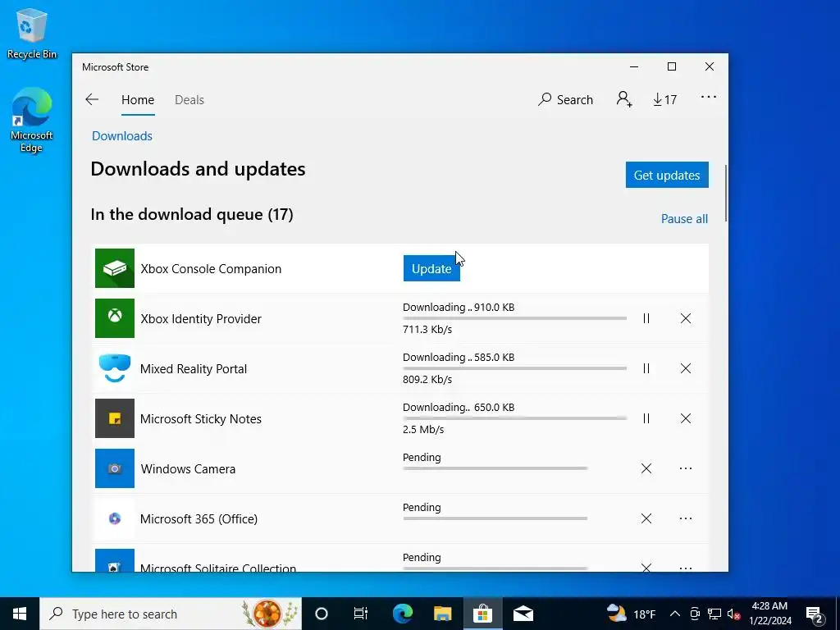Open the Recycle Bin desktop icon
Screen dimensions: 840x630
(x=32, y=33)
